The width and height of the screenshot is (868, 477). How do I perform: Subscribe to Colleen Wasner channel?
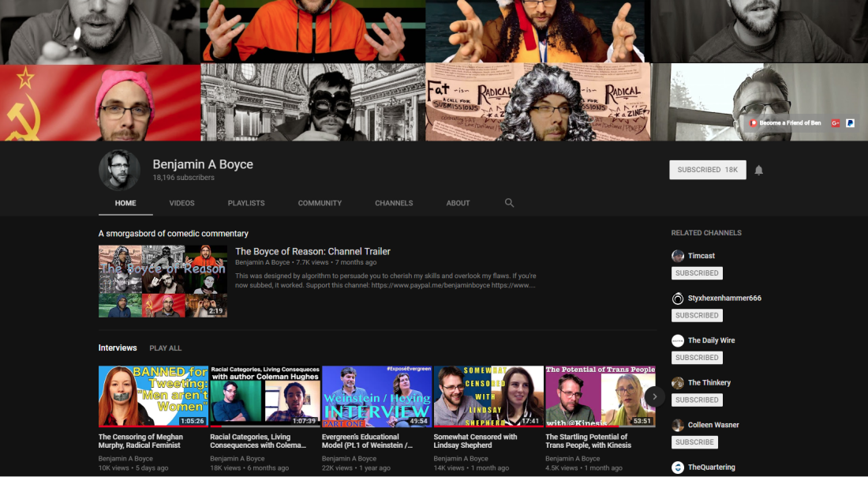[694, 442]
